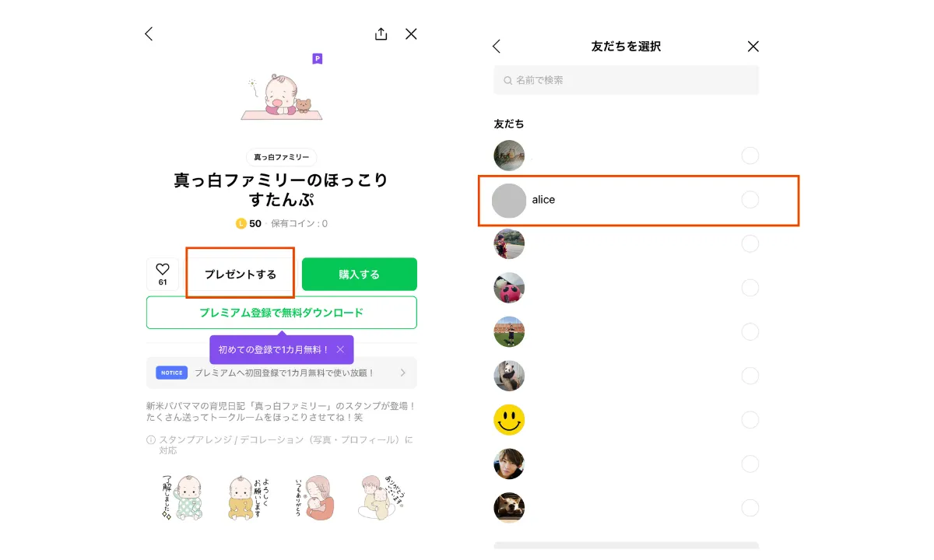
Task: Select the radio next to the smiley face friend
Action: pyautogui.click(x=750, y=420)
